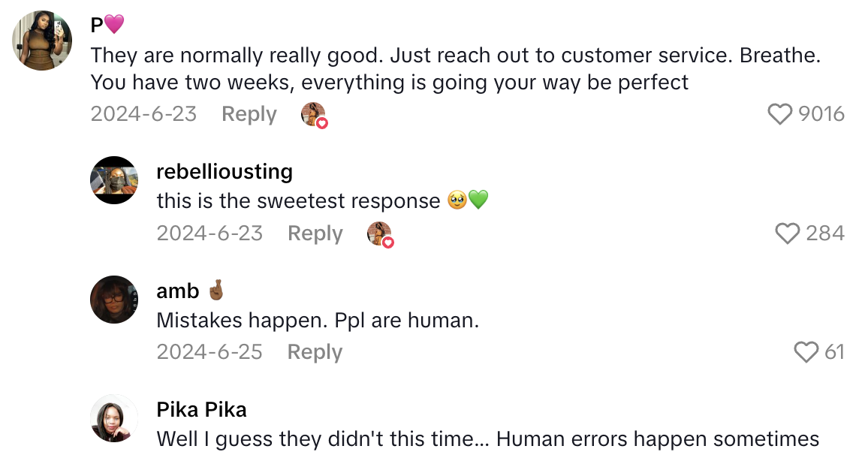View amb's profile avatar
This screenshot has height=458, width=868.
(114, 300)
